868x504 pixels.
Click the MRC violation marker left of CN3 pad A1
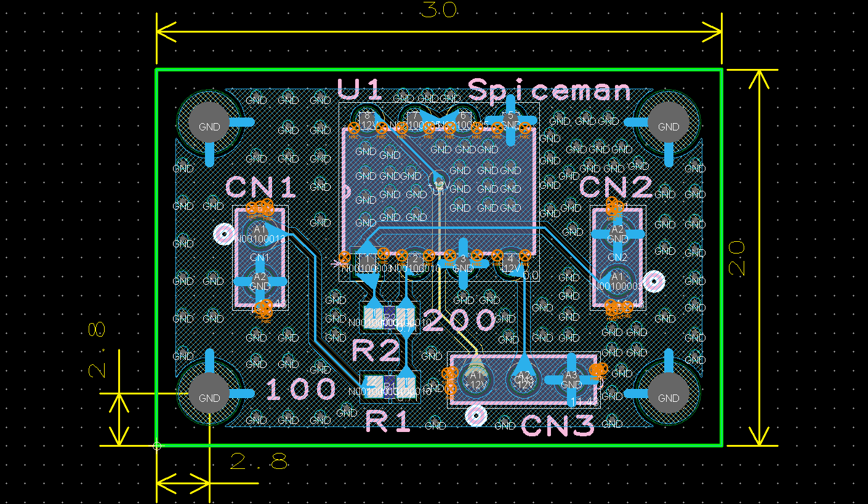[449, 372]
